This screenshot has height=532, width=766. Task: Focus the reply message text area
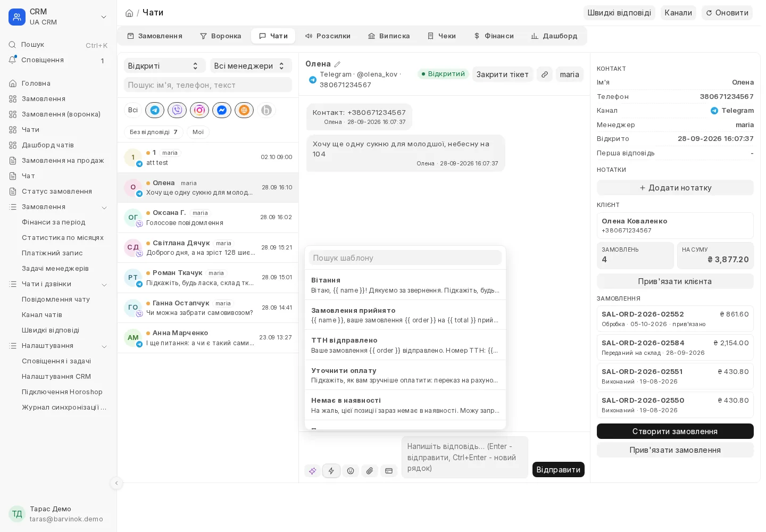[465, 458]
